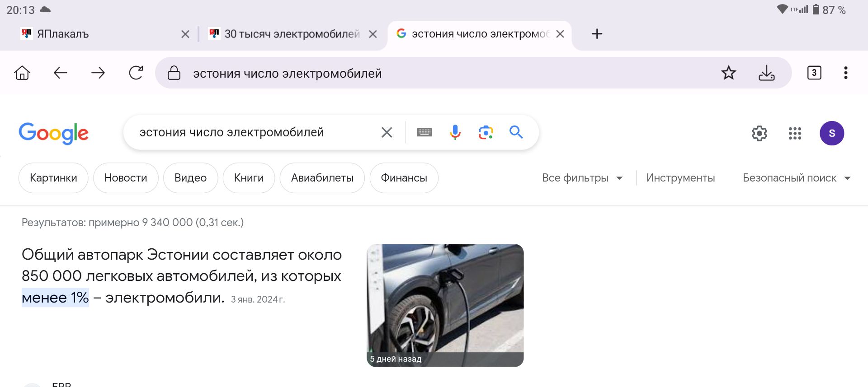Open browser three-dot overflow menu
Viewport: 868px width, 387px height.
[845, 73]
